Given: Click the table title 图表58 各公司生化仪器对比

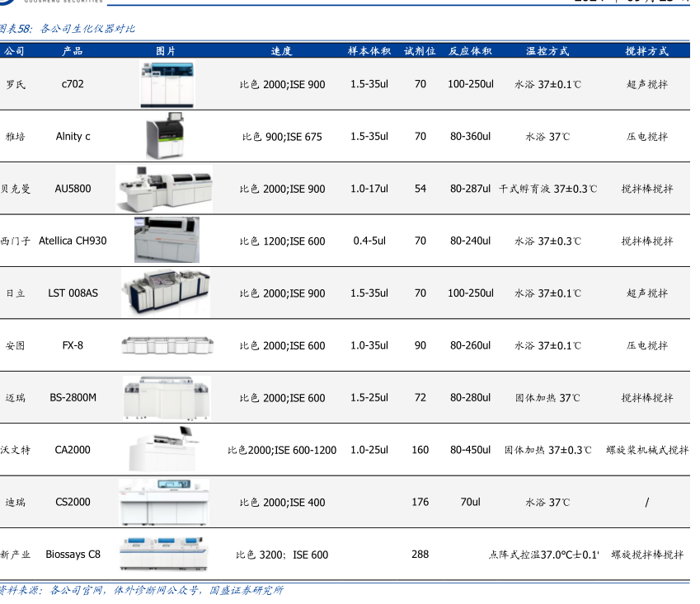Looking at the screenshot, I should 67,29.
